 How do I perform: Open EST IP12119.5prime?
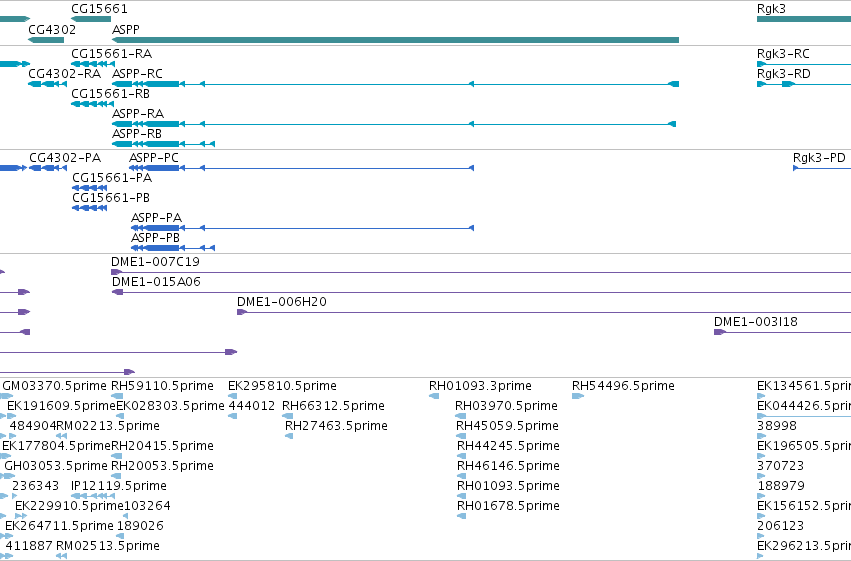(119, 486)
